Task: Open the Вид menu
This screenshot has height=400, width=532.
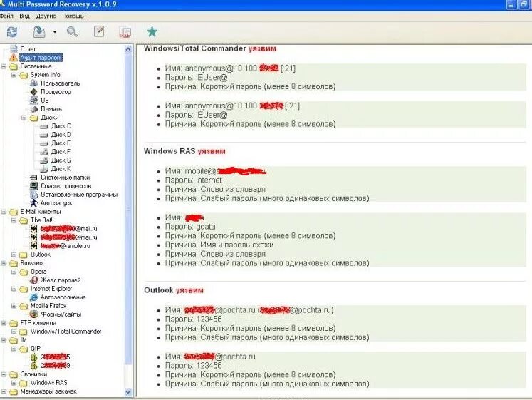Action: click(x=24, y=16)
